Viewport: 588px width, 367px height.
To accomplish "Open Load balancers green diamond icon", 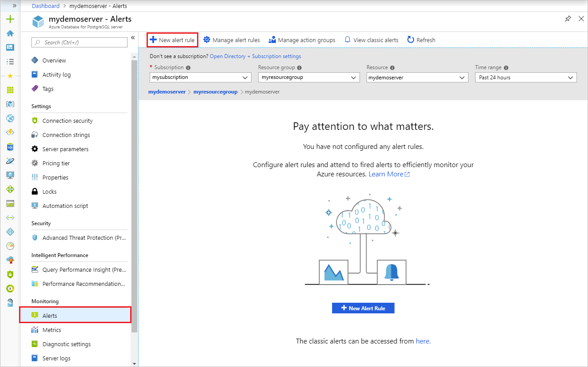I will tap(10, 189).
